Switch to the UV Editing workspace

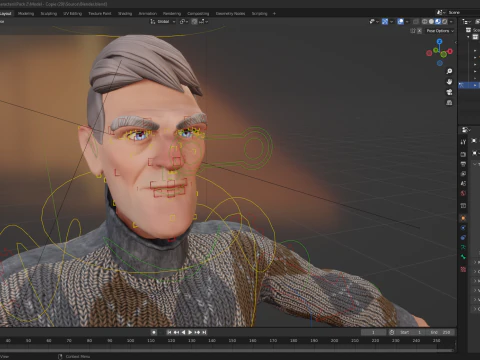click(x=73, y=14)
